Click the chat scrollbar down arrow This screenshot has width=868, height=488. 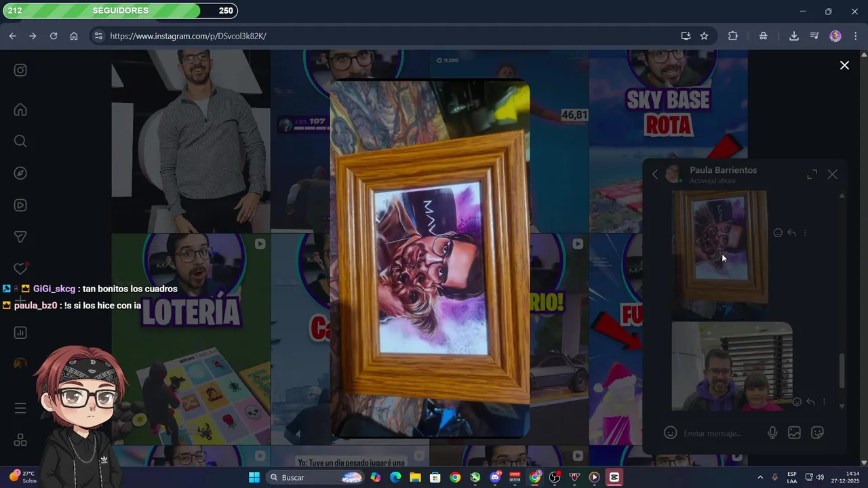click(842, 406)
